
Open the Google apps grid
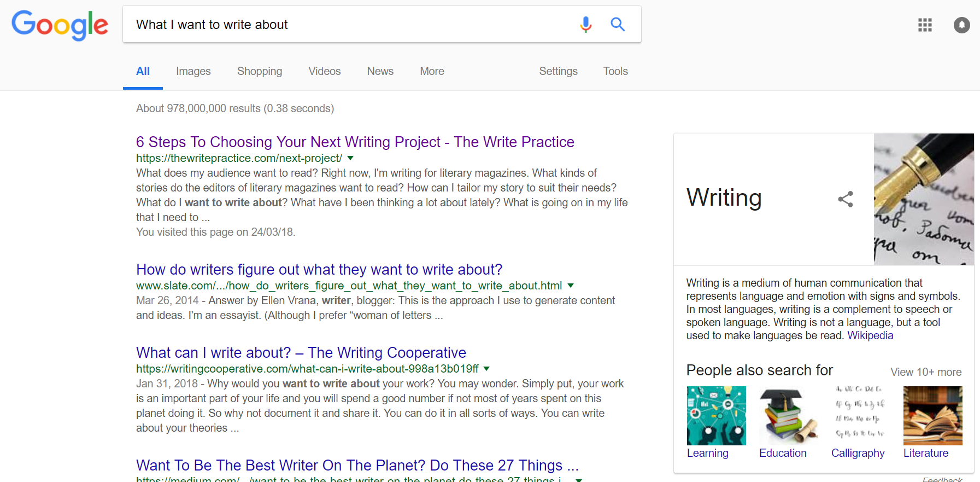pyautogui.click(x=925, y=25)
